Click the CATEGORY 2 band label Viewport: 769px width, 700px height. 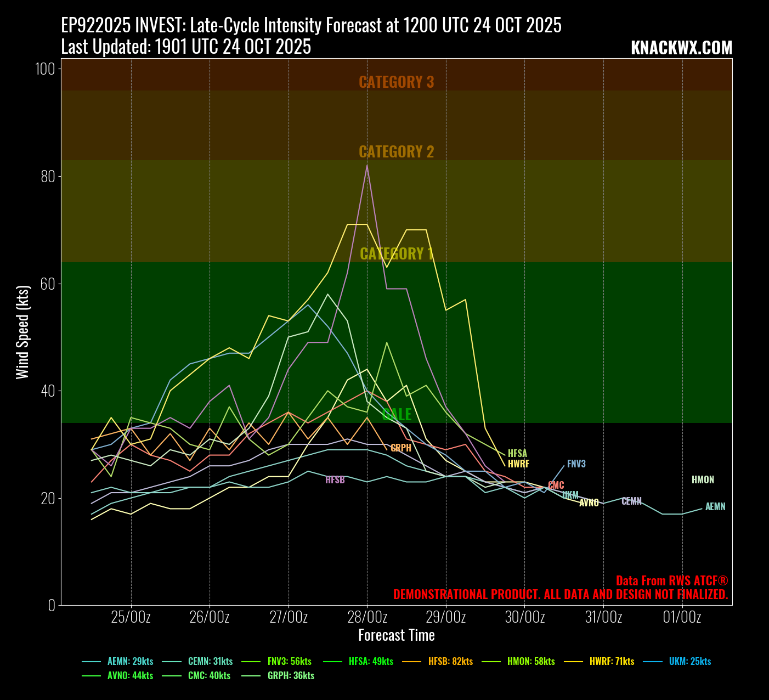pos(396,151)
